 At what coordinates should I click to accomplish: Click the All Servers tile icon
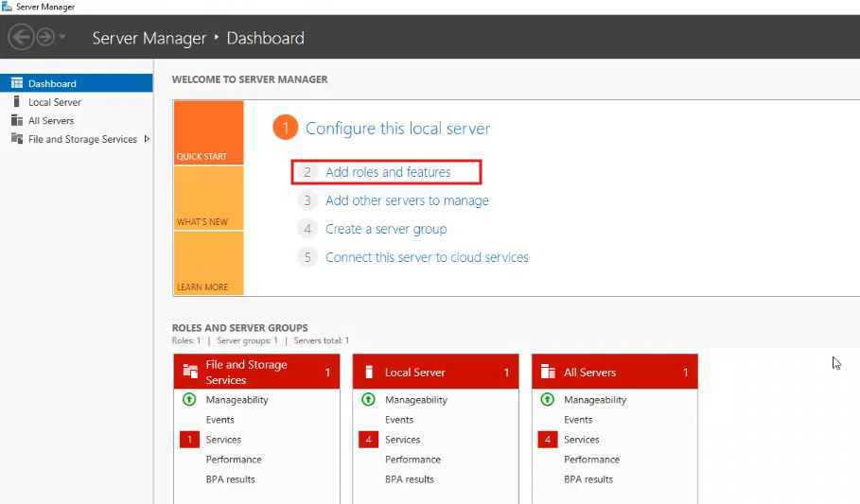coord(548,372)
